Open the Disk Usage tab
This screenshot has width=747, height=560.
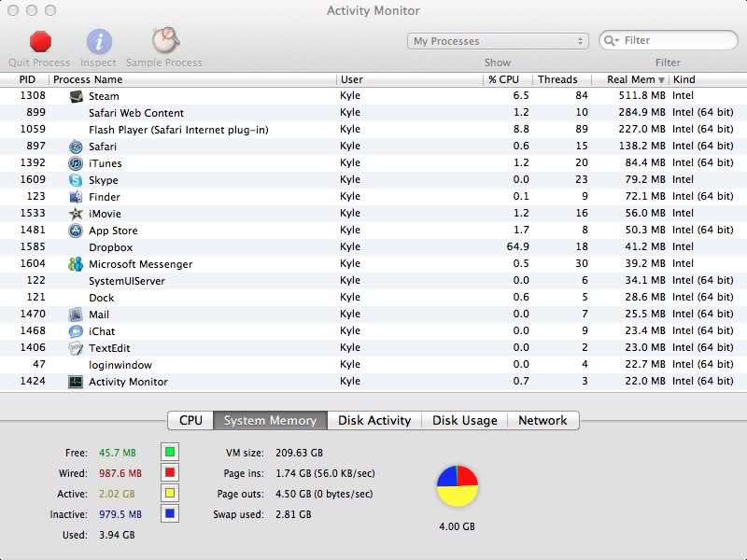(x=464, y=421)
